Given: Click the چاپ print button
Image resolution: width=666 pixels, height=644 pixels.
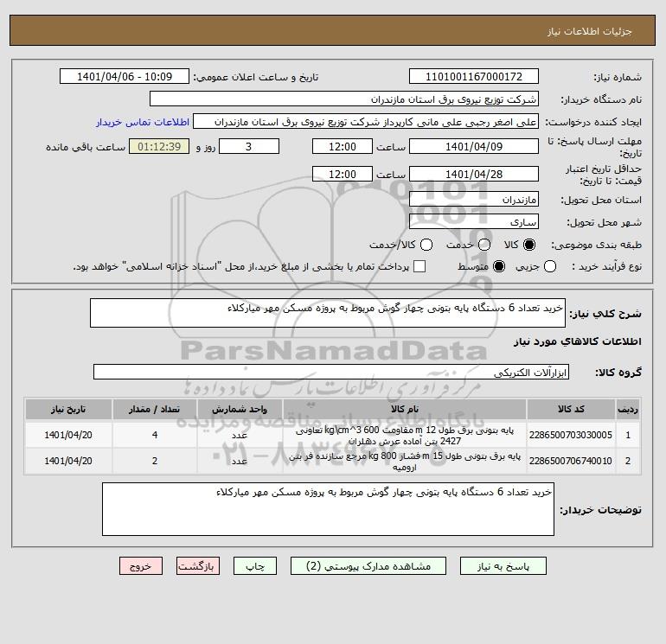Looking at the screenshot, I should (255, 566).
